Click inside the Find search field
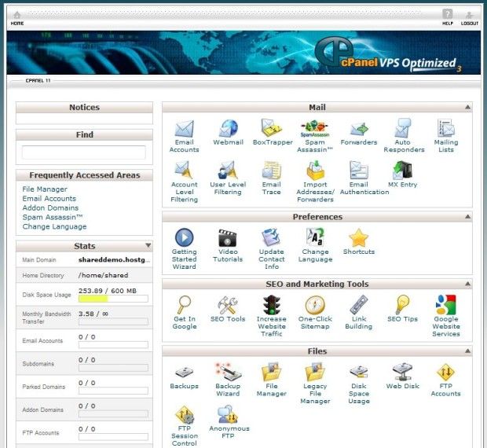Viewport: 487px width, 448px height. [84, 152]
